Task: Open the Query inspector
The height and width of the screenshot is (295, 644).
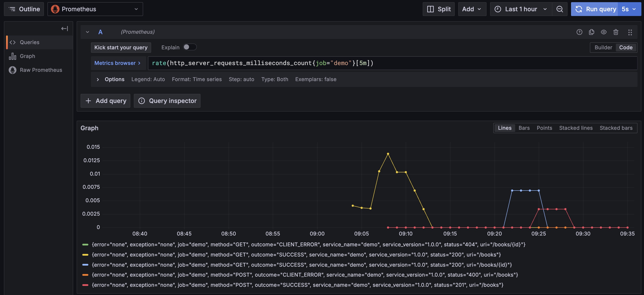Action: (x=167, y=101)
